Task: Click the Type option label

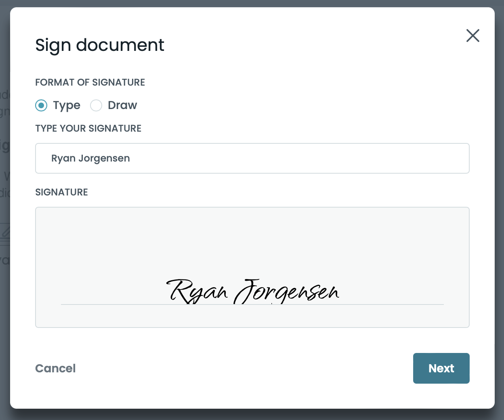Action: [x=67, y=105]
